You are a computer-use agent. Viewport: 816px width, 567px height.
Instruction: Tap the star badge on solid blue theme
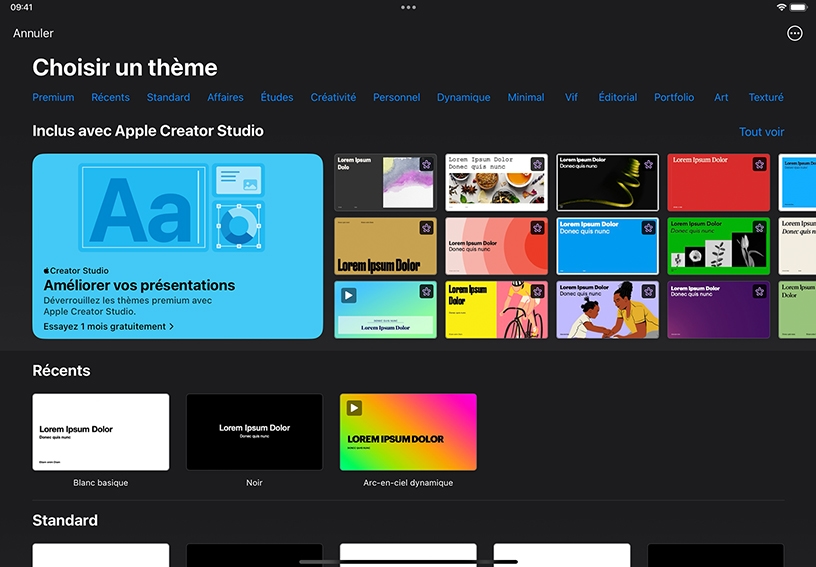click(x=648, y=228)
